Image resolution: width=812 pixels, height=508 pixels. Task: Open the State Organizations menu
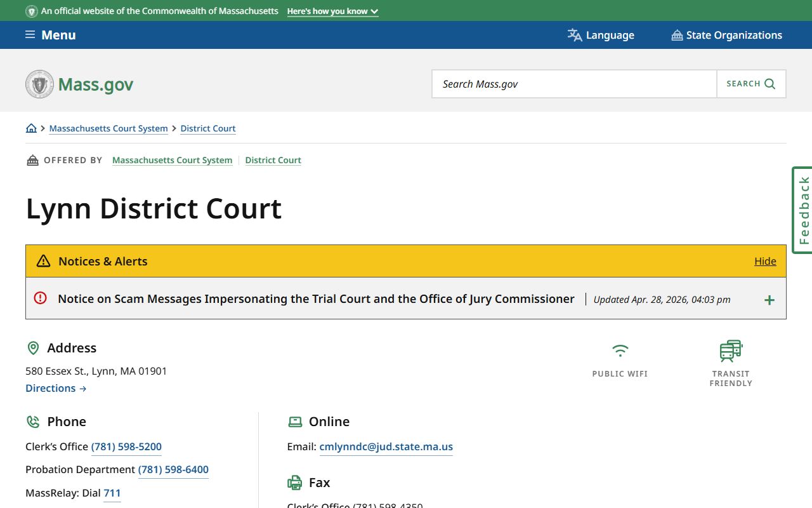pyautogui.click(x=726, y=35)
